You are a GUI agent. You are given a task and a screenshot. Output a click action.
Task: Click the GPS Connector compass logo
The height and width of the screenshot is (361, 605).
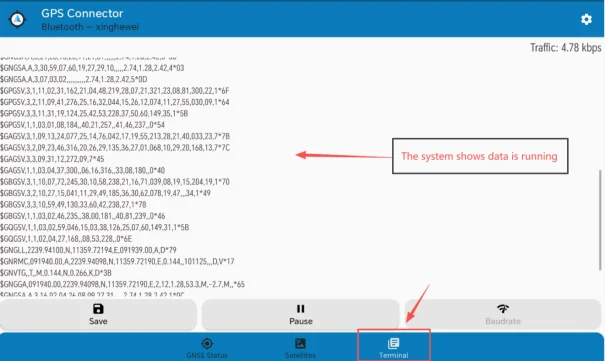pyautogui.click(x=17, y=19)
